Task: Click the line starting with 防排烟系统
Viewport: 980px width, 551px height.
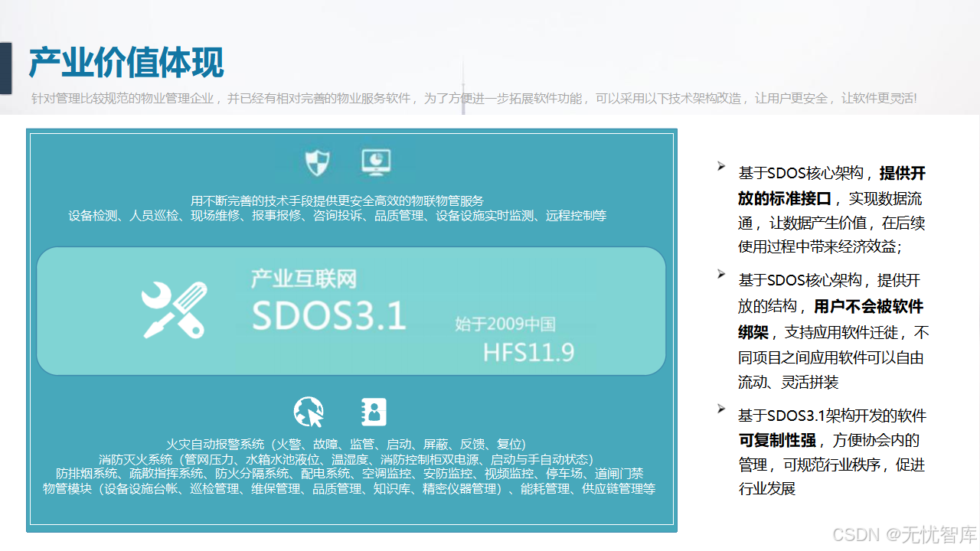Action: [x=350, y=474]
